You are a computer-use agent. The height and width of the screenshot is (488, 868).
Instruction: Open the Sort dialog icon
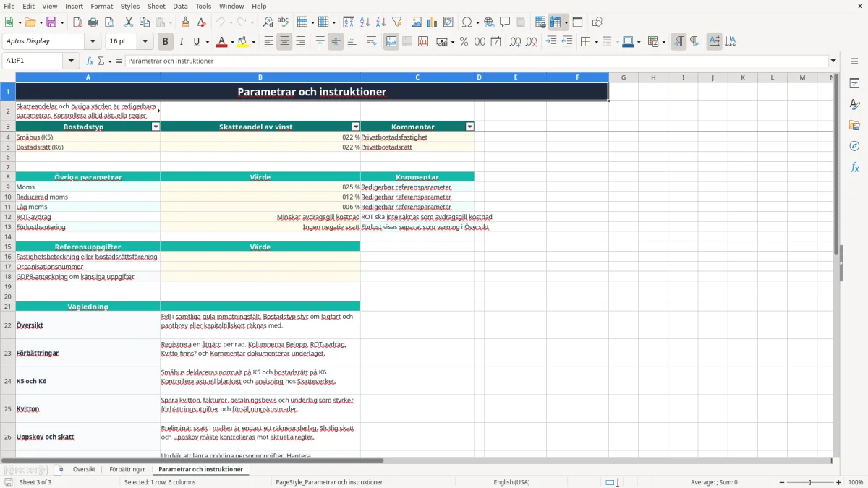(x=349, y=22)
